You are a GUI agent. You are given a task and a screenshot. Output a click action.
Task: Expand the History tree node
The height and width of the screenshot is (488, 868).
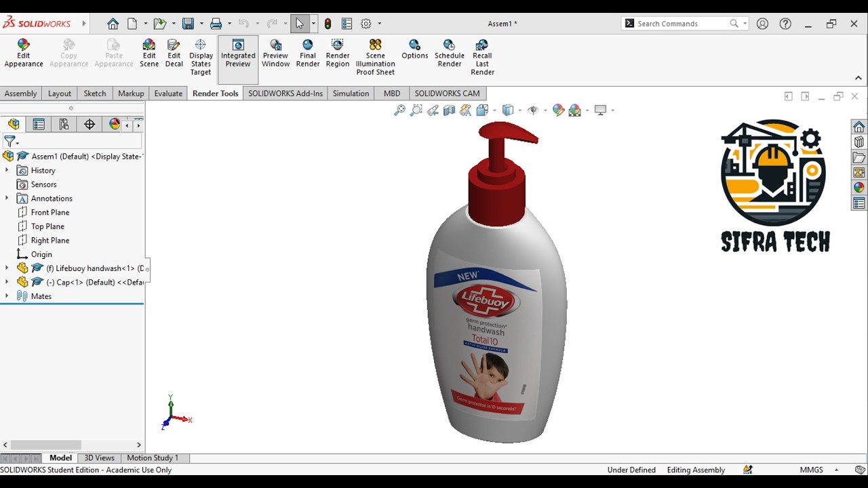(x=7, y=170)
